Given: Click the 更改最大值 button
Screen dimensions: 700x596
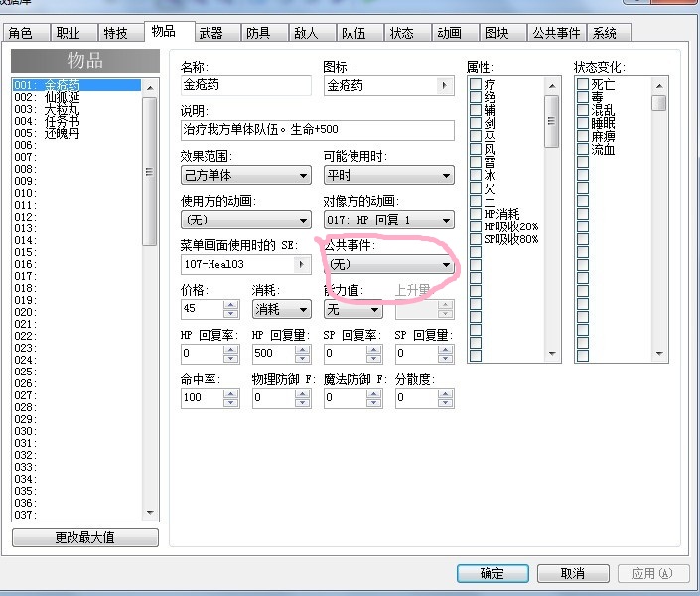Looking at the screenshot, I should 84,537.
